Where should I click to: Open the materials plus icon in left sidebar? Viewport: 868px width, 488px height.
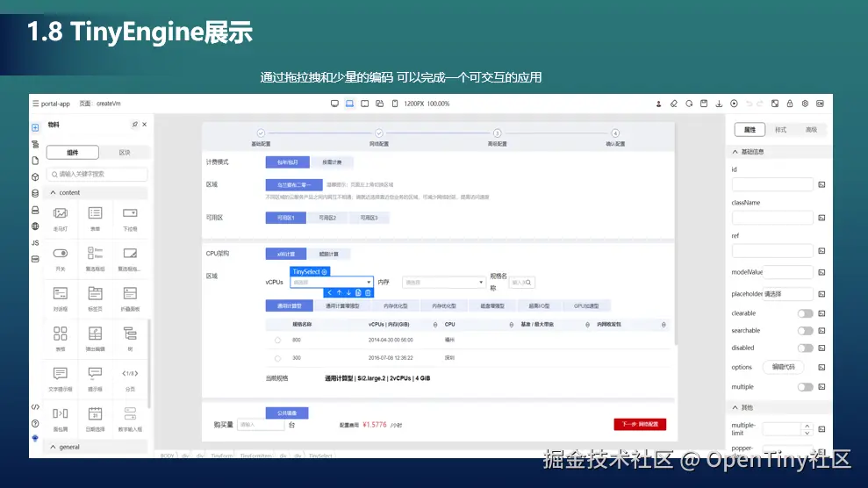35,128
